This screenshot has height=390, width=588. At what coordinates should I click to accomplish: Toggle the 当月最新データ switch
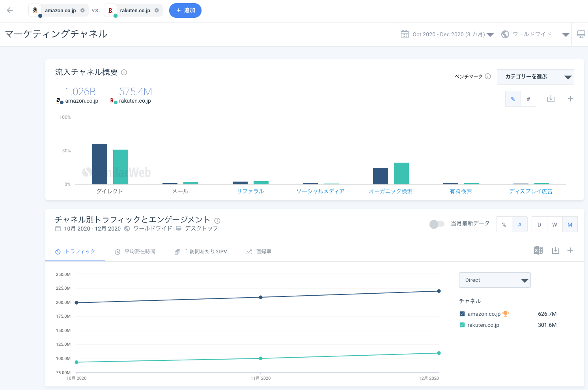pyautogui.click(x=437, y=224)
